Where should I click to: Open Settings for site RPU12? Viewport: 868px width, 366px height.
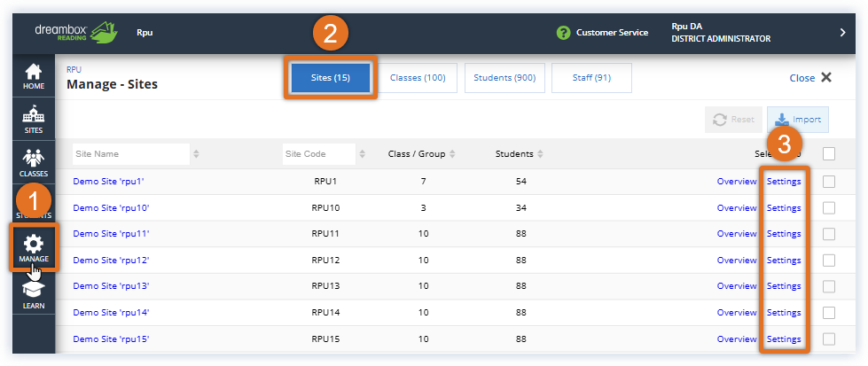pyautogui.click(x=784, y=260)
